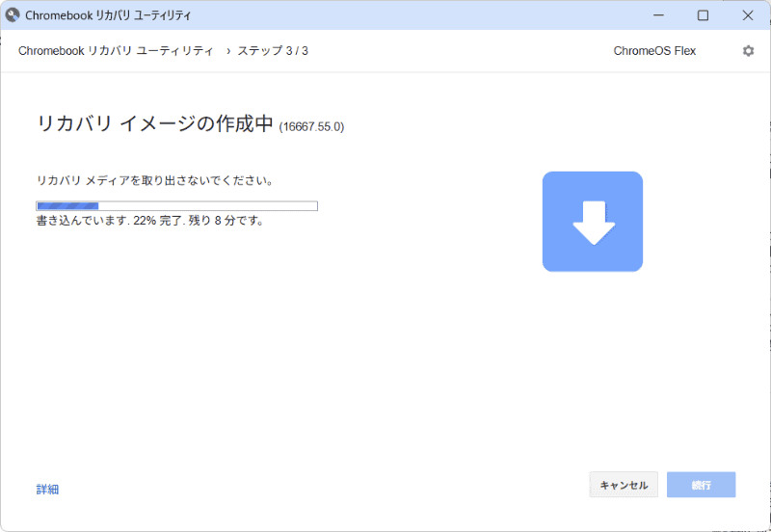
Task: Open the 詳細 link
Action: (47, 490)
